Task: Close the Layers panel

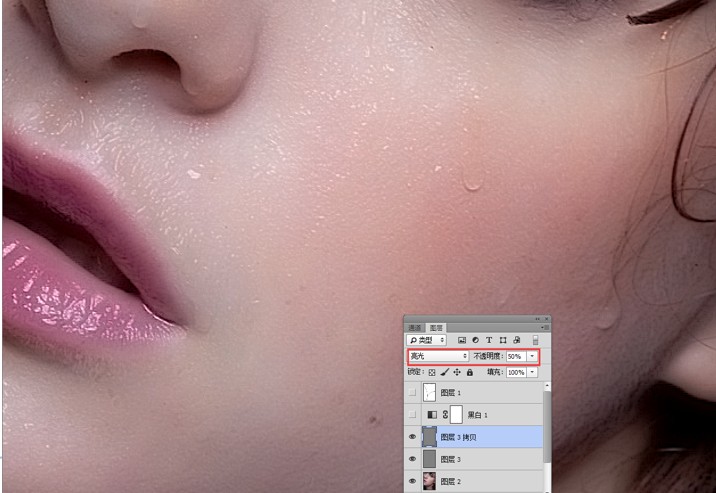Action: (x=546, y=319)
